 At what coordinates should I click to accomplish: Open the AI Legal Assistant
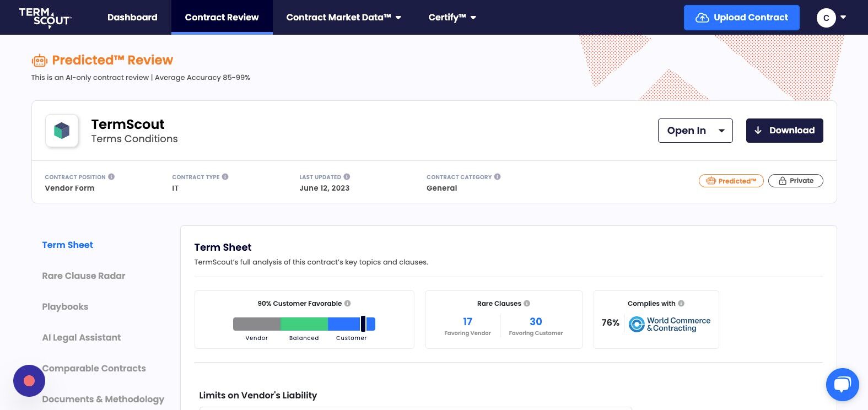82,337
